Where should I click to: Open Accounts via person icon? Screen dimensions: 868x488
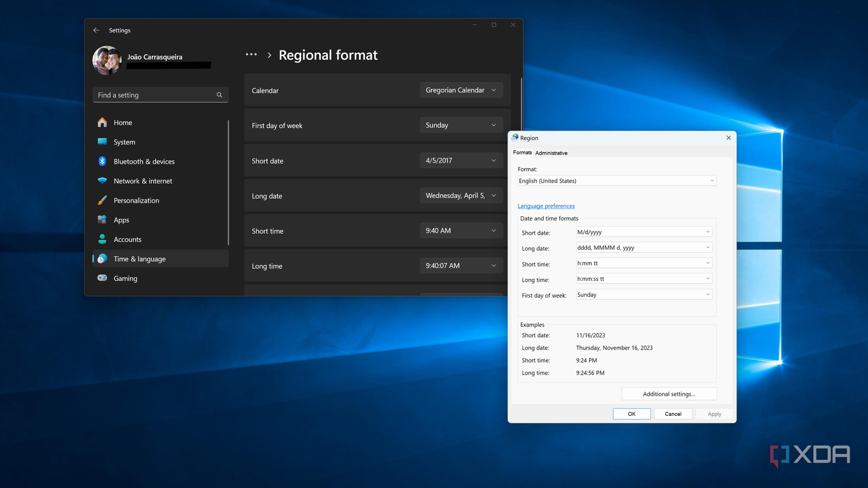tap(102, 239)
